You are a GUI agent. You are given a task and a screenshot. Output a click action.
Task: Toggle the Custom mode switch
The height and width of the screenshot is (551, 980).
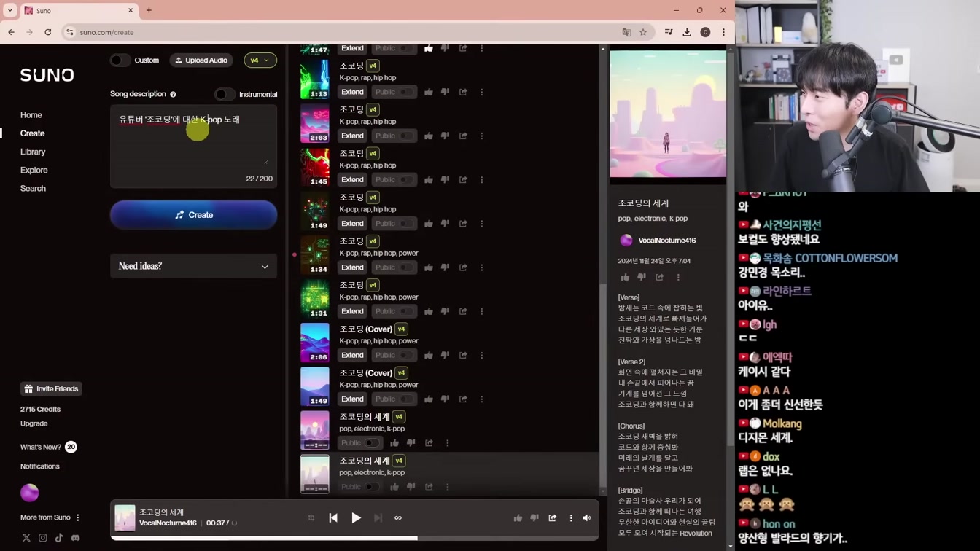pos(120,60)
